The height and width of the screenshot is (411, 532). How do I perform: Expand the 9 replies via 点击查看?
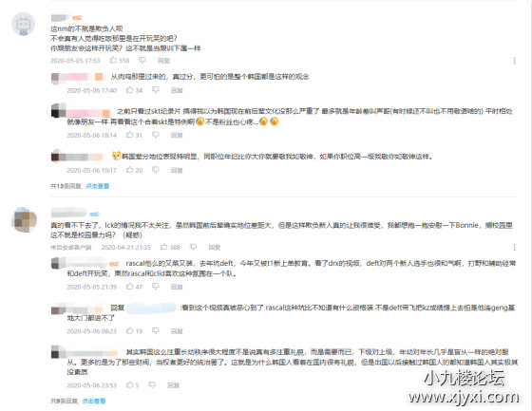click(94, 401)
